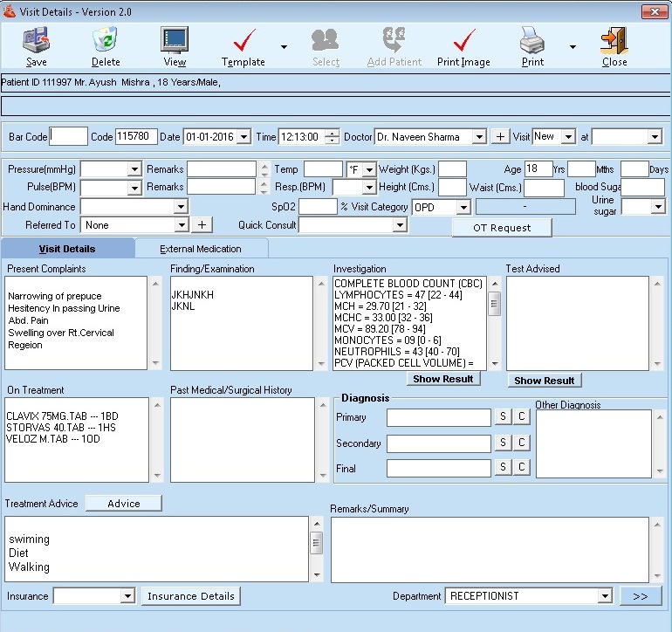Open the Insurance dropdown
The image size is (672, 632).
click(x=127, y=596)
